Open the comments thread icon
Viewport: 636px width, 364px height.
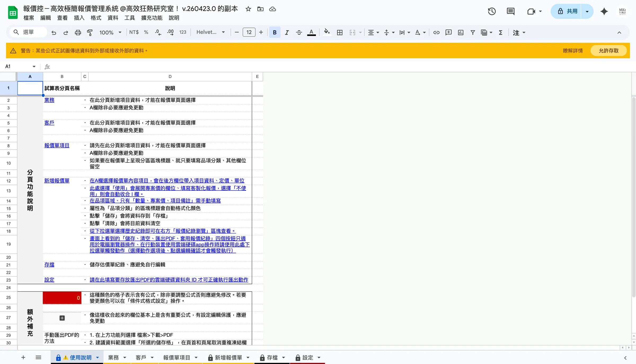(511, 11)
